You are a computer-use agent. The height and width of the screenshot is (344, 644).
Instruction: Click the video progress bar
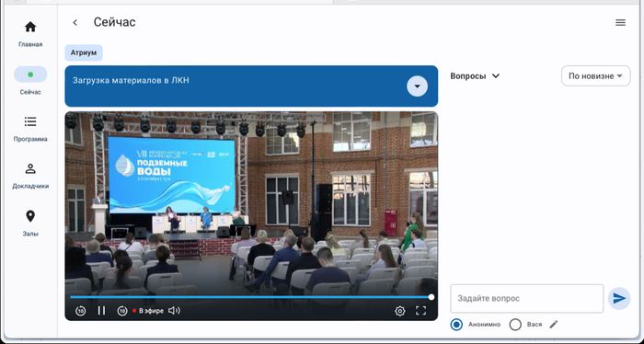251,297
